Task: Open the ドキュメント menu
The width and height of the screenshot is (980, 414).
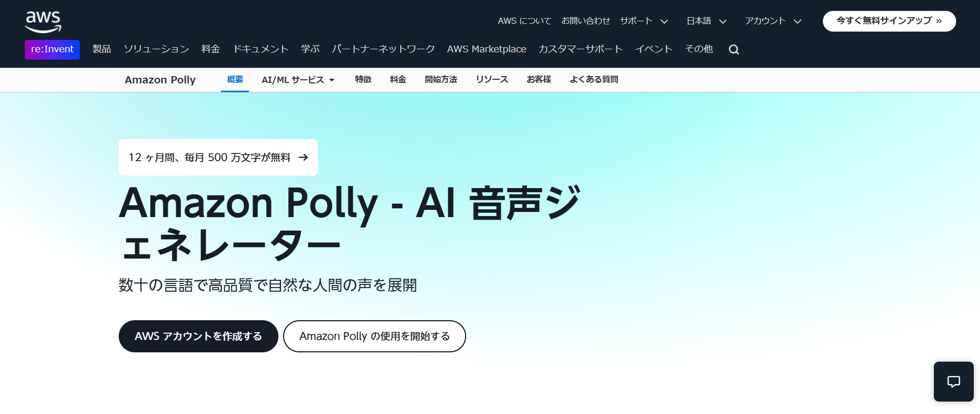Action: [260, 49]
